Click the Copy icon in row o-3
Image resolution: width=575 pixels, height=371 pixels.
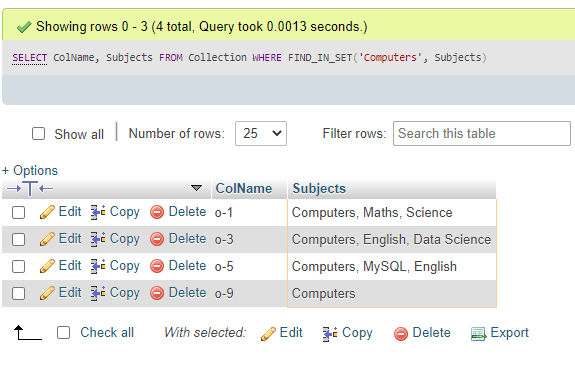98,239
